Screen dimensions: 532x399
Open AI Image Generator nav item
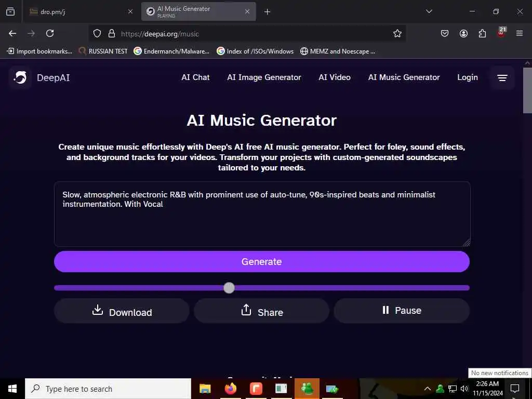(264, 77)
